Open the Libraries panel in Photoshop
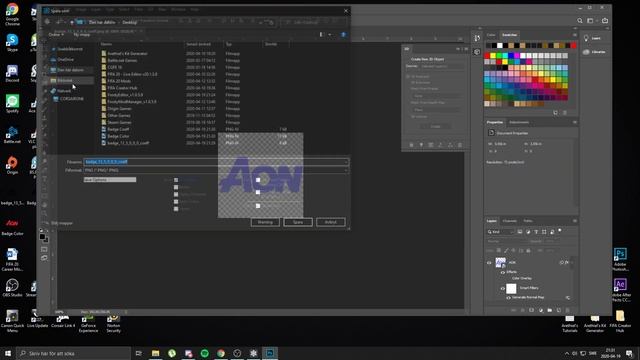 click(594, 52)
